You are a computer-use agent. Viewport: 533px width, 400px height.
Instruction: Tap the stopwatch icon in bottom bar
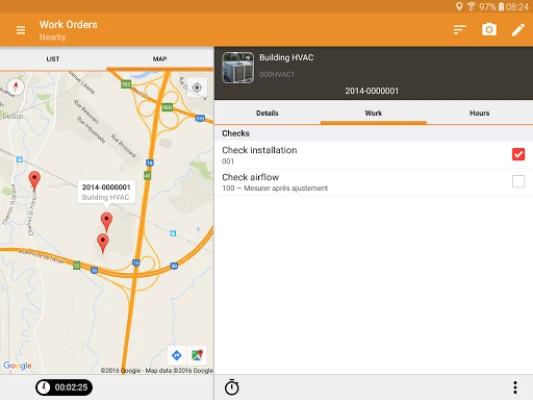point(232,387)
